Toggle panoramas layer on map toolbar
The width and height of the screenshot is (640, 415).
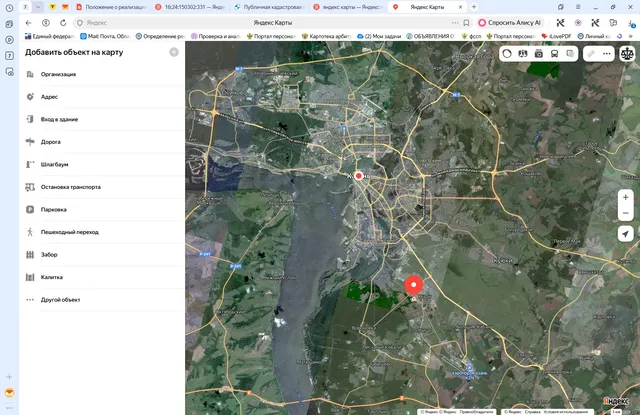[523, 53]
